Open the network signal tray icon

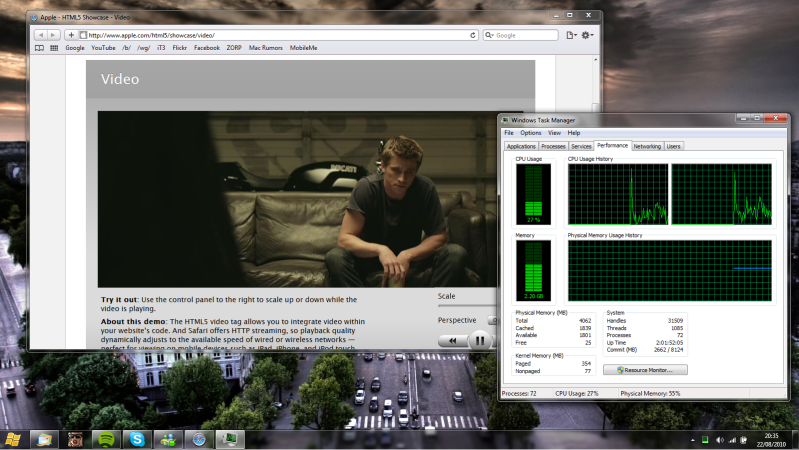(732, 440)
